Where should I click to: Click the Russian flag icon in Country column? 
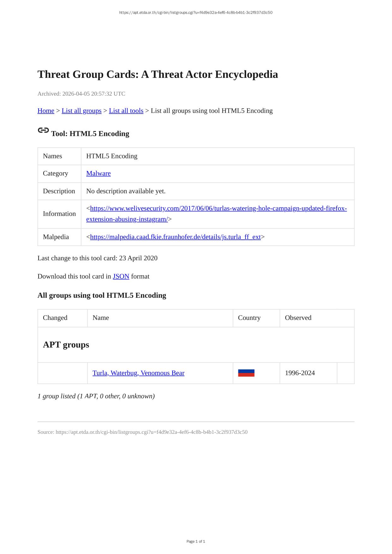(x=246, y=373)
